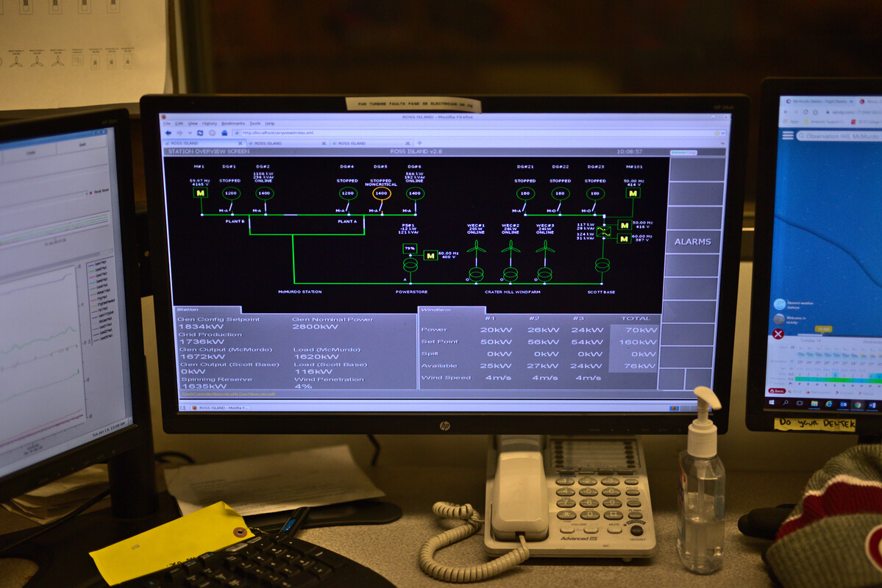The width and height of the screenshot is (882, 588).
Task: Select the Scott Base 50.00 Hz 416 V meter
Action: click(625, 225)
